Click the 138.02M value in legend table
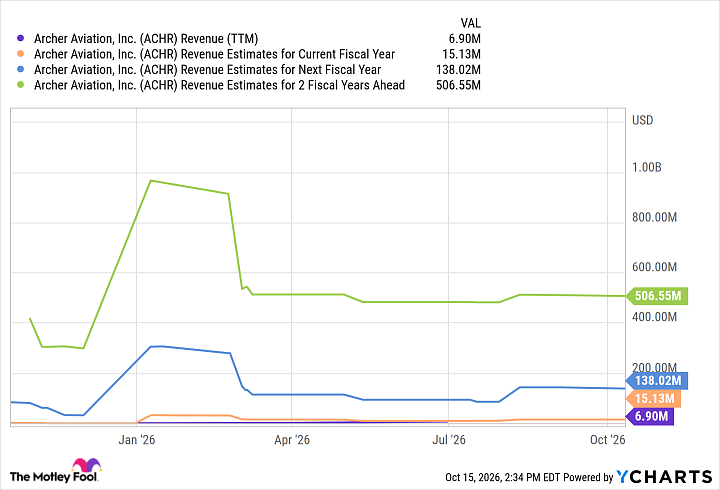Screen dimensions: 720x490 (x=458, y=70)
